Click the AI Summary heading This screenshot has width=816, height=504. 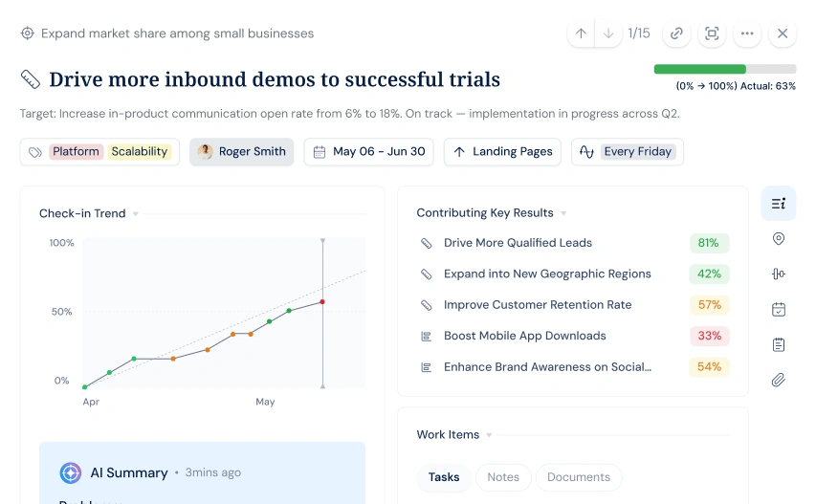(129, 472)
